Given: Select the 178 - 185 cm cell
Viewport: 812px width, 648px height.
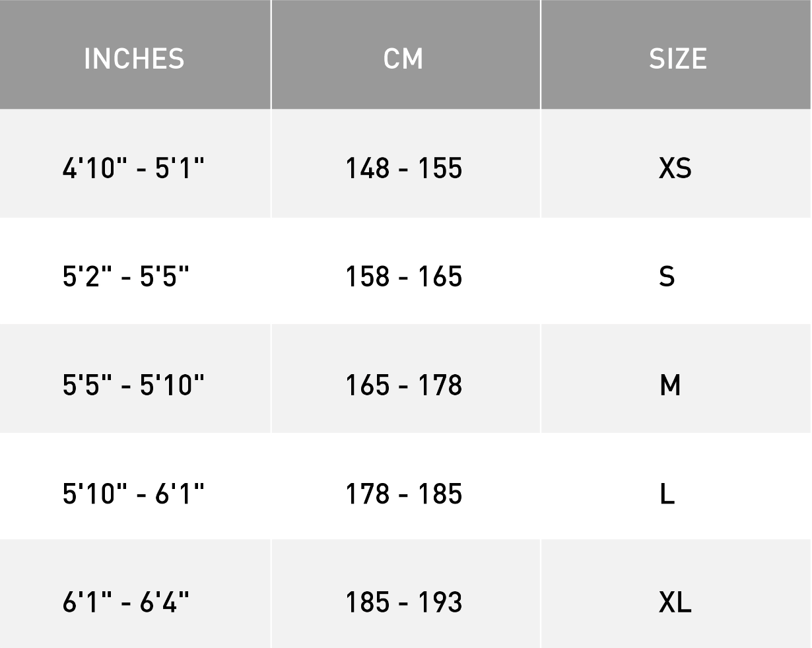Looking at the screenshot, I should coord(403,494).
